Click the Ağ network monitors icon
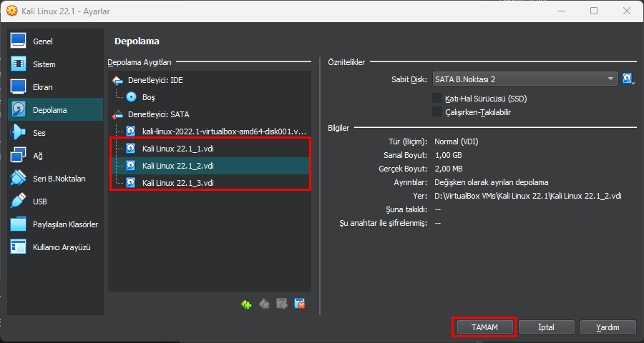 click(18, 156)
